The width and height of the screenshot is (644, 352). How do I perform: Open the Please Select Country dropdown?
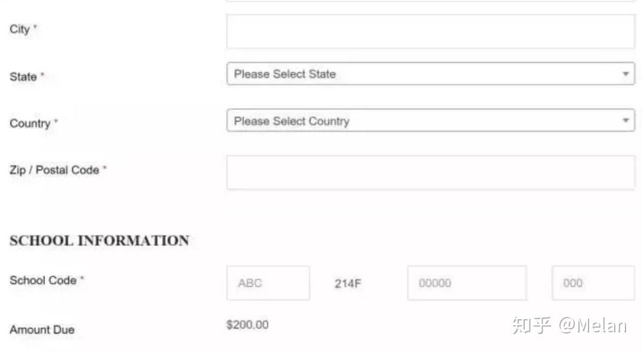[x=430, y=121]
